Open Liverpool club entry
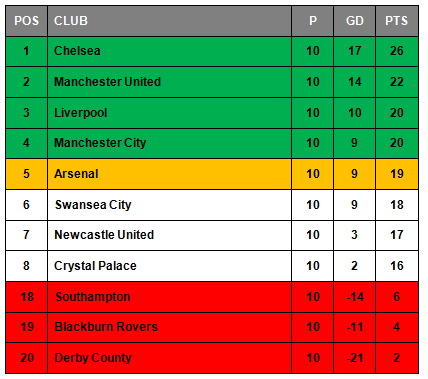Viewport: 428px width, 379px height. point(80,113)
